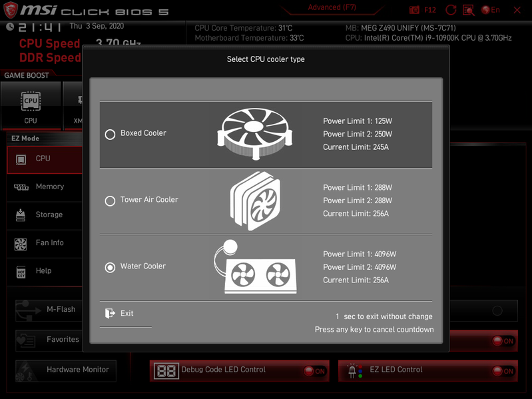
Task: Switch to Advanced (F7) mode
Action: [332, 7]
